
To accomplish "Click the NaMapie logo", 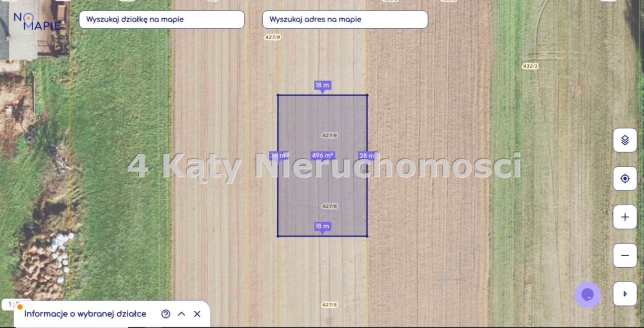I will coord(37,21).
